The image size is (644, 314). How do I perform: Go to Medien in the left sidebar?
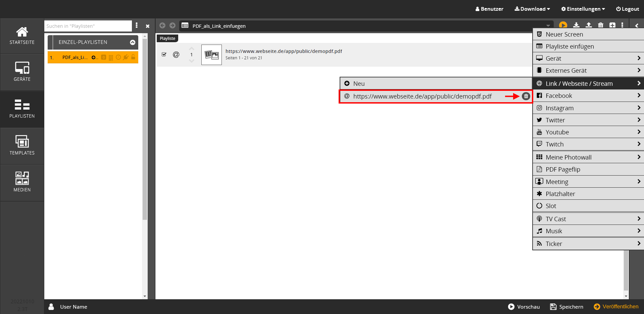point(22,182)
